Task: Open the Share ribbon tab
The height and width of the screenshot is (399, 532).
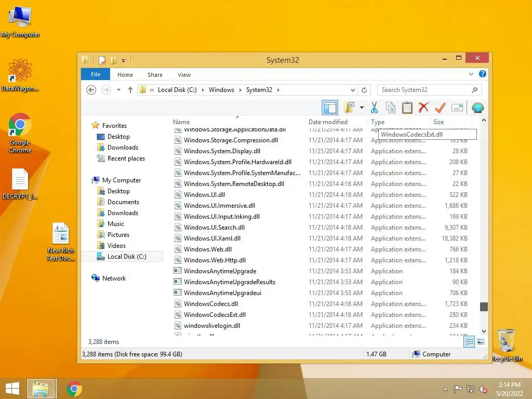Action: click(155, 75)
